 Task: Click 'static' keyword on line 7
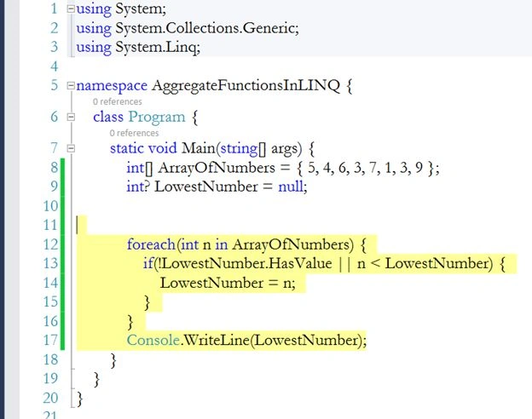(x=127, y=148)
